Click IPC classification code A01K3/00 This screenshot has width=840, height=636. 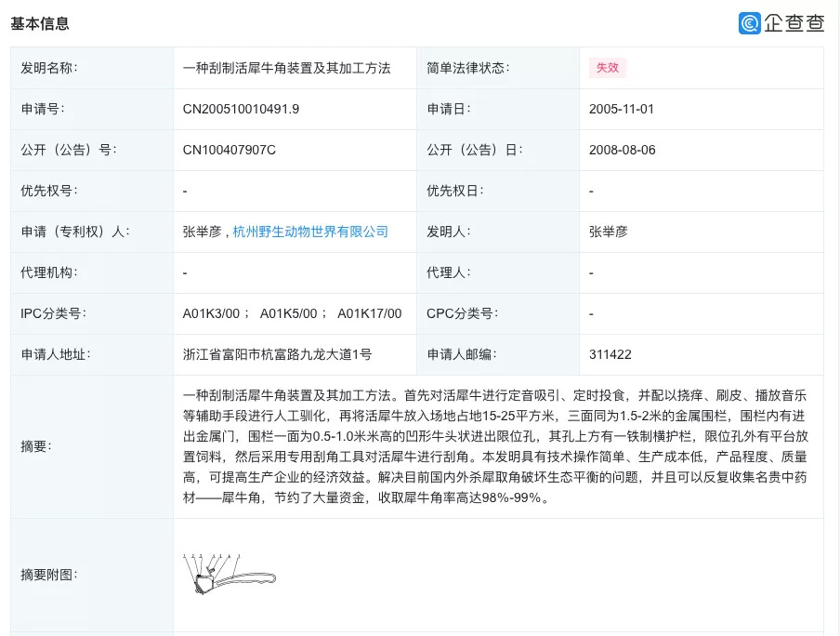(x=213, y=313)
